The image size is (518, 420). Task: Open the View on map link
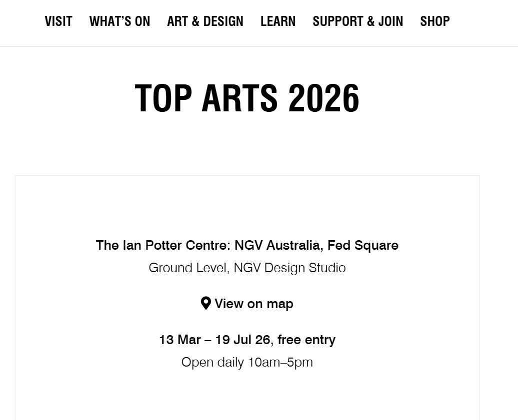(253, 304)
